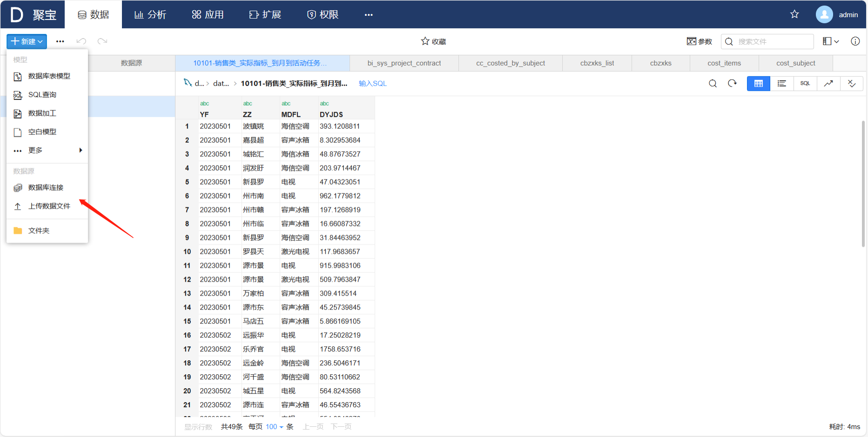Click the refresh data icon
This screenshot has height=437, width=868.
pyautogui.click(x=732, y=83)
